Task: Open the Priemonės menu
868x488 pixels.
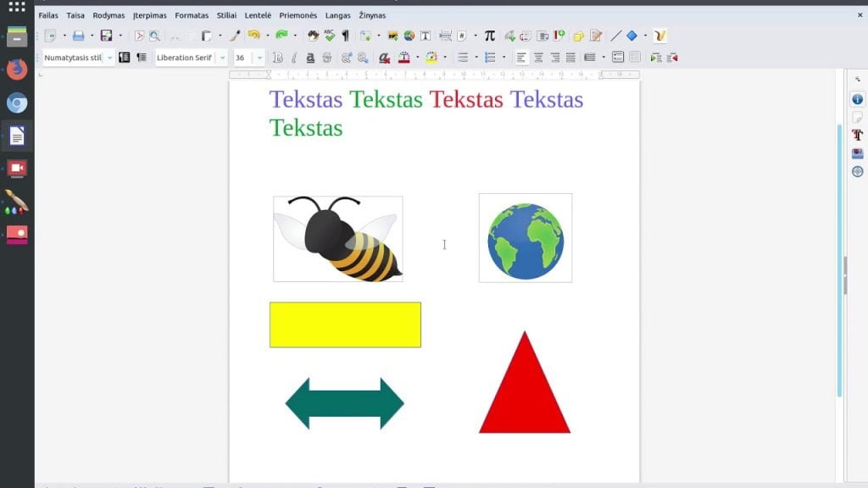Action: [298, 15]
